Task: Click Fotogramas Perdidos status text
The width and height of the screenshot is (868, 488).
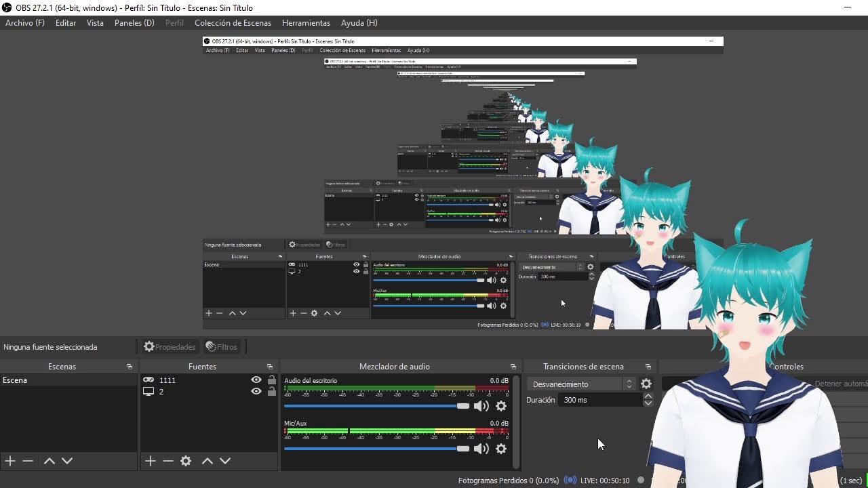Action: pos(508,481)
